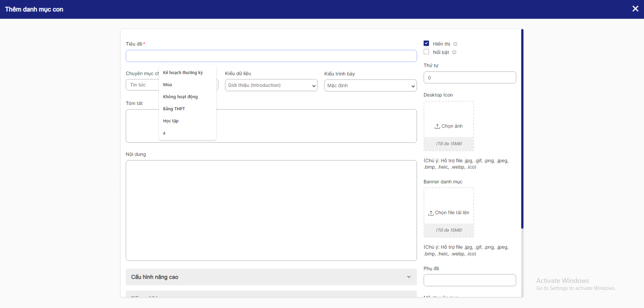The height and width of the screenshot is (308, 644).
Task: Click Chọn file tải lên for banner
Action: [452, 213]
